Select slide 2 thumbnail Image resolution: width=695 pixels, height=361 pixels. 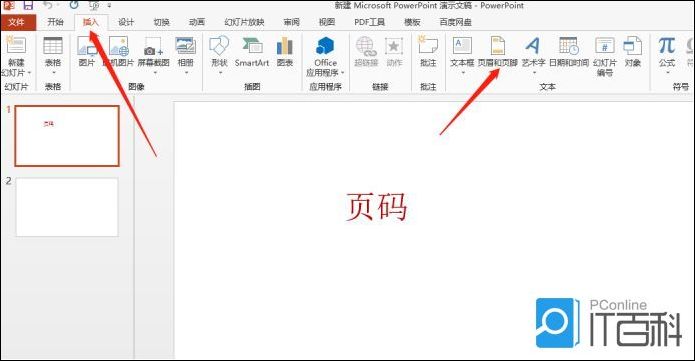point(67,207)
